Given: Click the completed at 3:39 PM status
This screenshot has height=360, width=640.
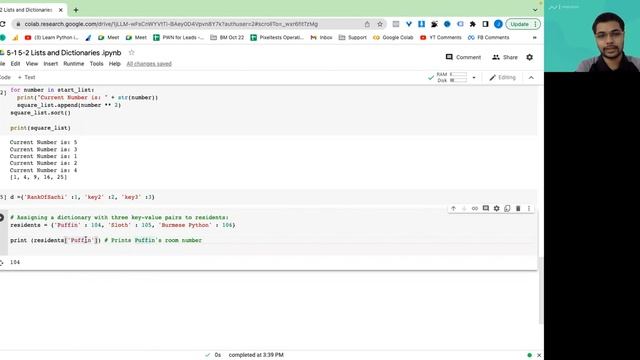Looking at the screenshot, I should 256,355.
